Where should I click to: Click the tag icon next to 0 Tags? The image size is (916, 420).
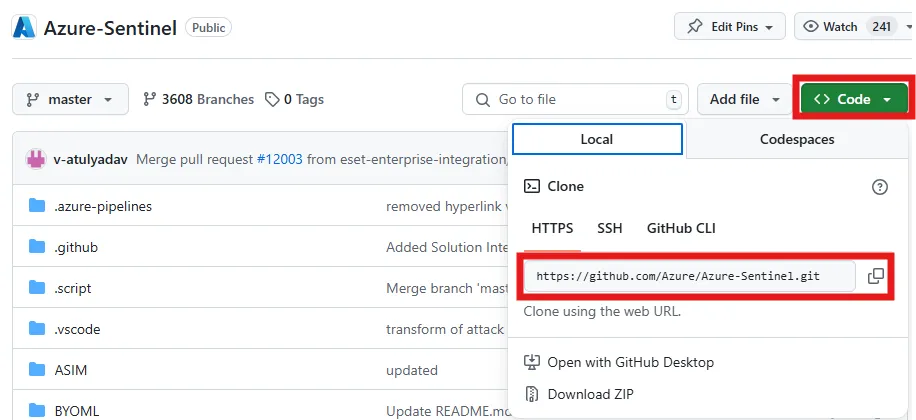[x=272, y=99]
